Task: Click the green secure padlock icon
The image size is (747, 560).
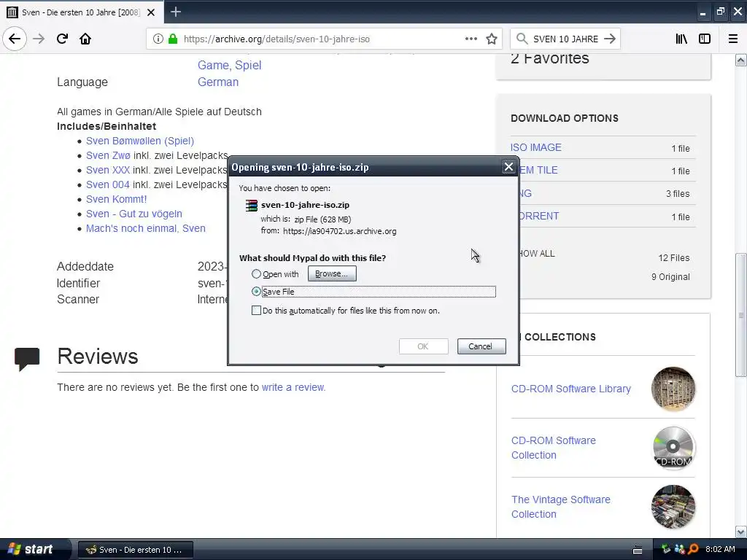Action: [173, 39]
